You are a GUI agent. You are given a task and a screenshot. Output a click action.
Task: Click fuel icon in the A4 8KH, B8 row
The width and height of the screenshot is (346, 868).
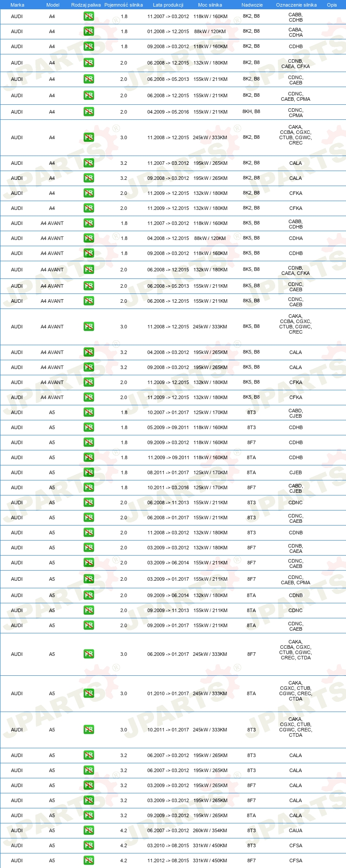click(88, 112)
